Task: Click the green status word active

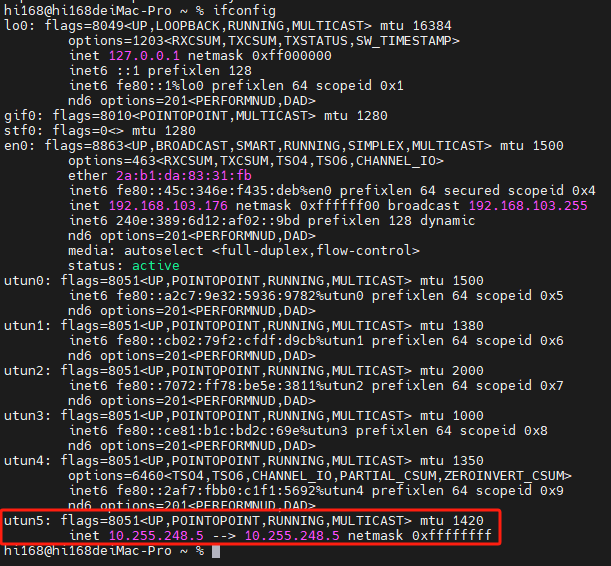Action: [155, 266]
